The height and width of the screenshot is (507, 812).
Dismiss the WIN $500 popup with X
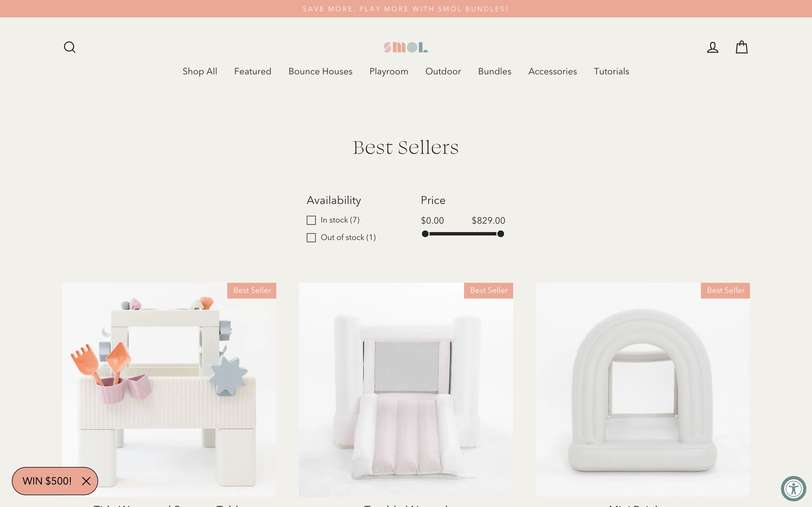coord(86,481)
